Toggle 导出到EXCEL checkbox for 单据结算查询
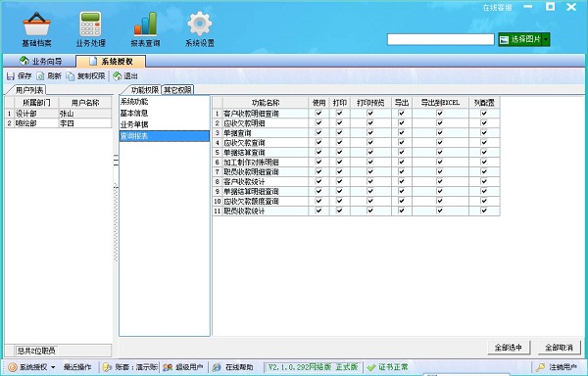Image resolution: width=588 pixels, height=376 pixels. tap(440, 152)
